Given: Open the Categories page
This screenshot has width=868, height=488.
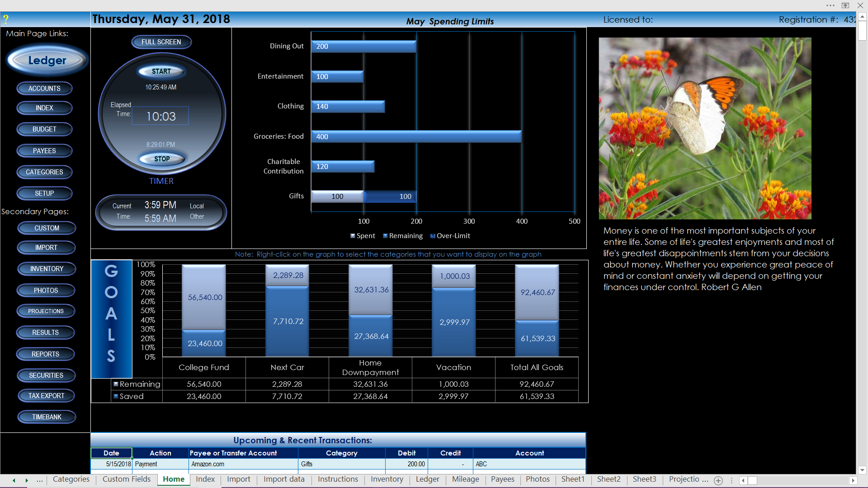Looking at the screenshot, I should point(70,480).
